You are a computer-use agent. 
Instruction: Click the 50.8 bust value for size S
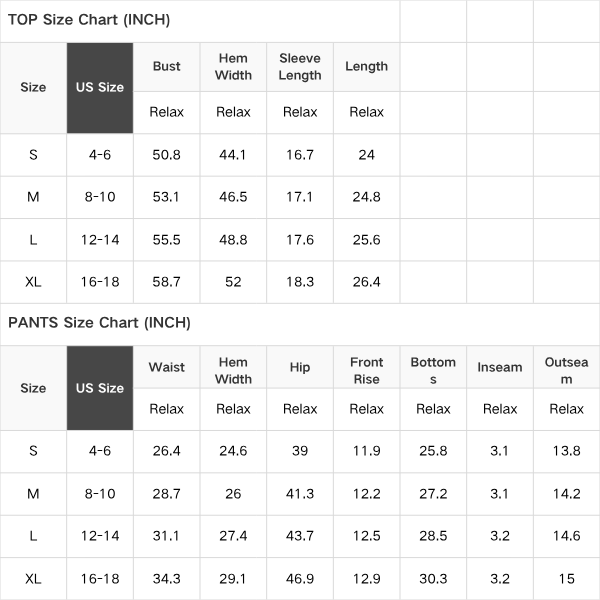166,155
